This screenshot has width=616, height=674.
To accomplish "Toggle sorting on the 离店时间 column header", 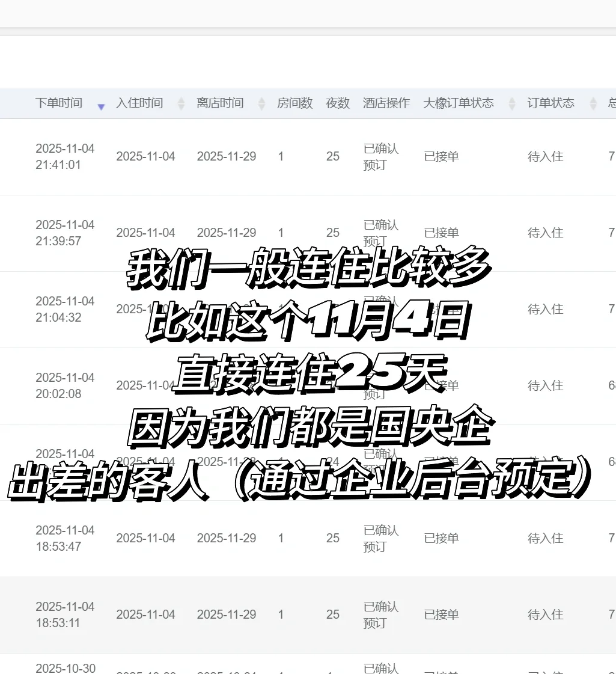I will [220, 103].
